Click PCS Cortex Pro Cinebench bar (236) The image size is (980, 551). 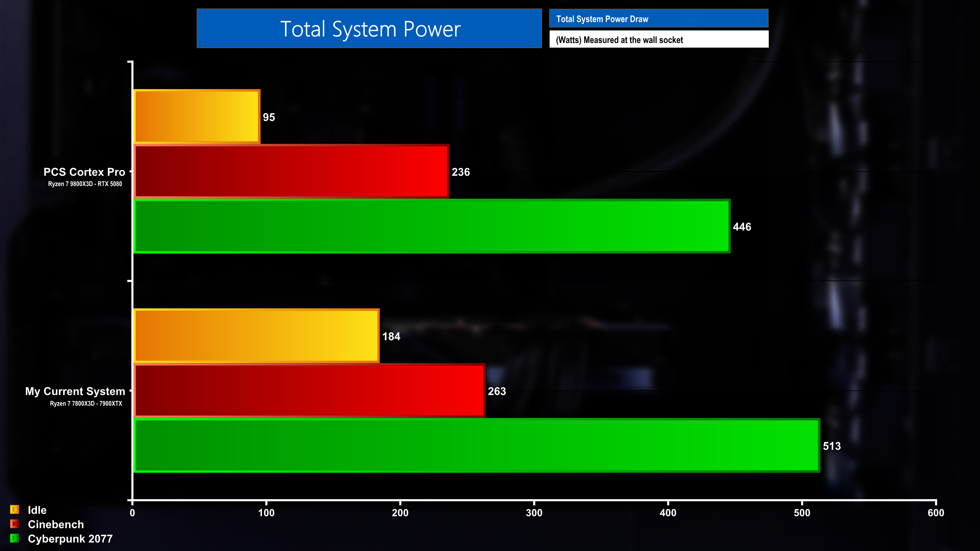click(x=291, y=171)
